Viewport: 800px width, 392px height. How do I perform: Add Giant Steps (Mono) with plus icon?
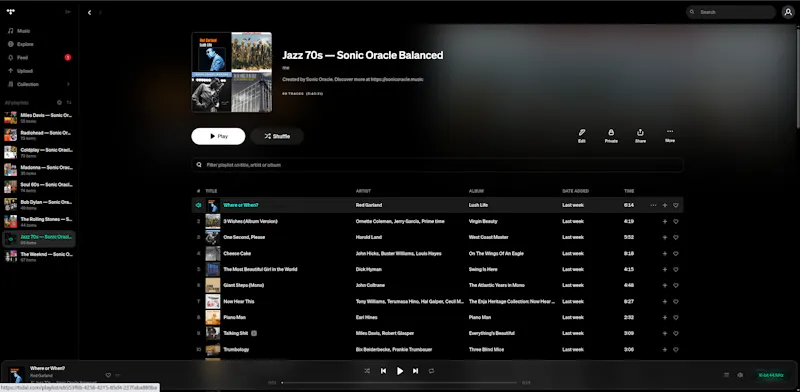(x=664, y=285)
